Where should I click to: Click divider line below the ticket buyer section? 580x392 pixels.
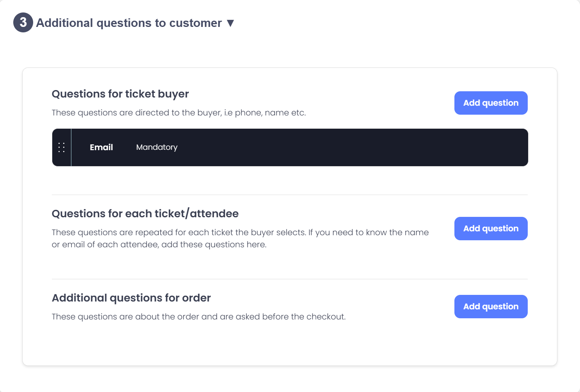(x=289, y=195)
